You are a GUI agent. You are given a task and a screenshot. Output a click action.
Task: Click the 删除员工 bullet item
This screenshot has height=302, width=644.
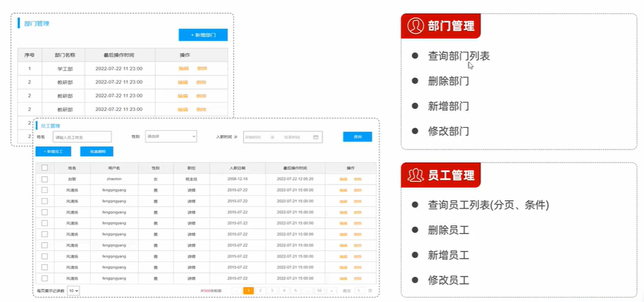[x=448, y=230]
